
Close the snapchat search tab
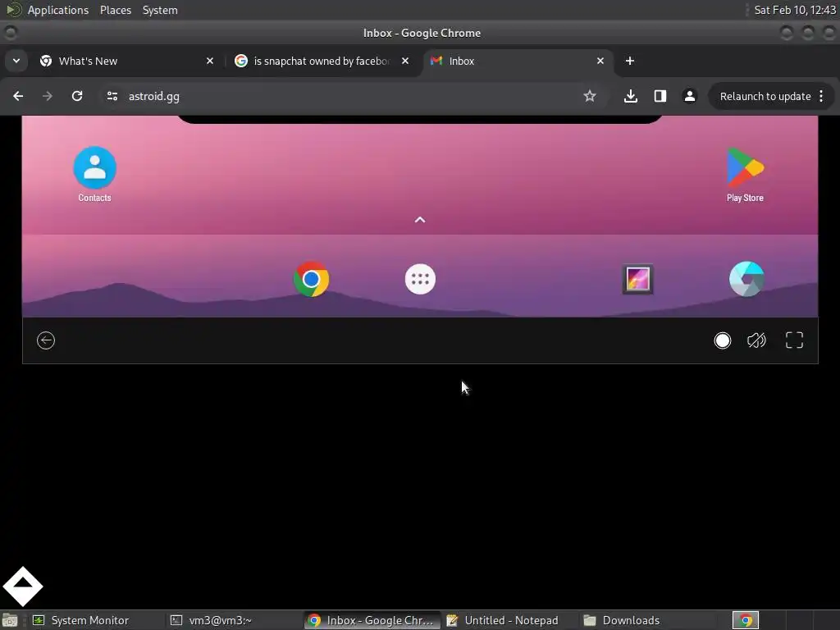click(x=405, y=61)
